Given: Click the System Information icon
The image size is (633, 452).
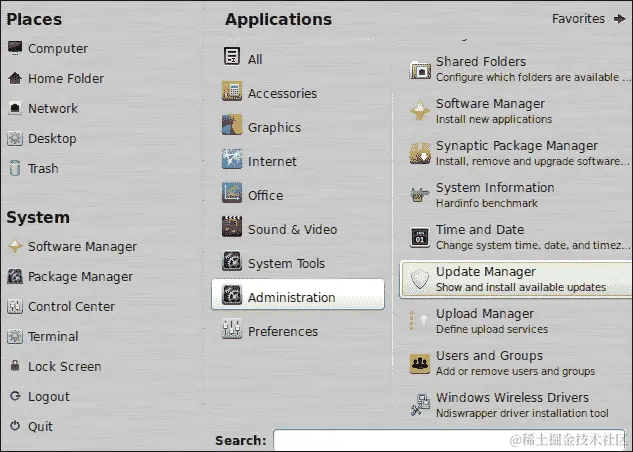Looking at the screenshot, I should pos(420,195).
